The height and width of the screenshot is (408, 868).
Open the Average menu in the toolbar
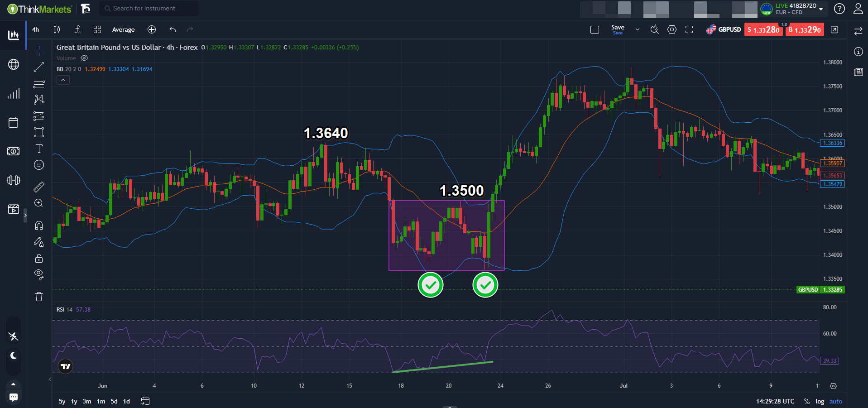(123, 29)
